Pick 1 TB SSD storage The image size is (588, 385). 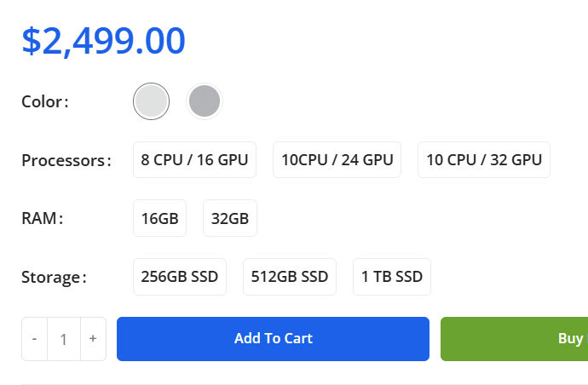pos(391,277)
